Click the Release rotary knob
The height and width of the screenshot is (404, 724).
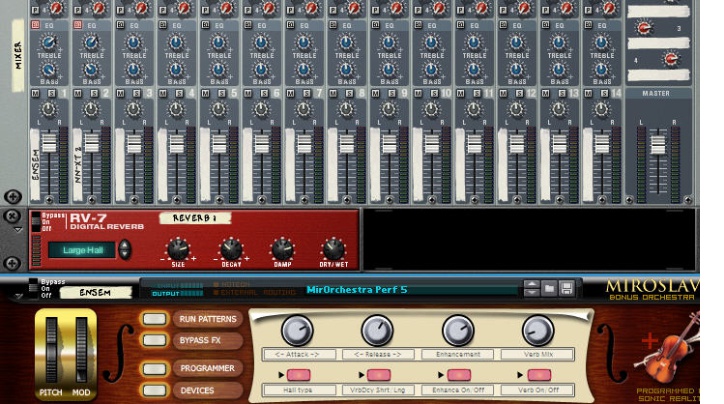[x=377, y=331]
